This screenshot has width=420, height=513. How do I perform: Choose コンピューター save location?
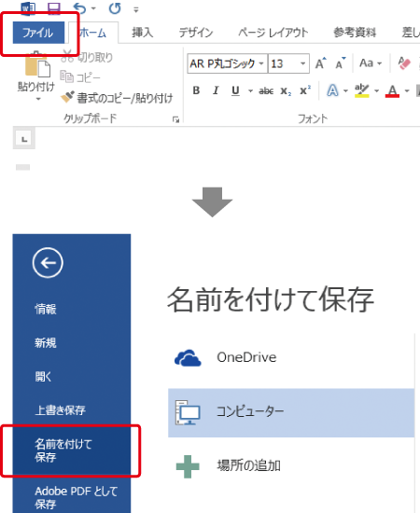[x=291, y=412]
